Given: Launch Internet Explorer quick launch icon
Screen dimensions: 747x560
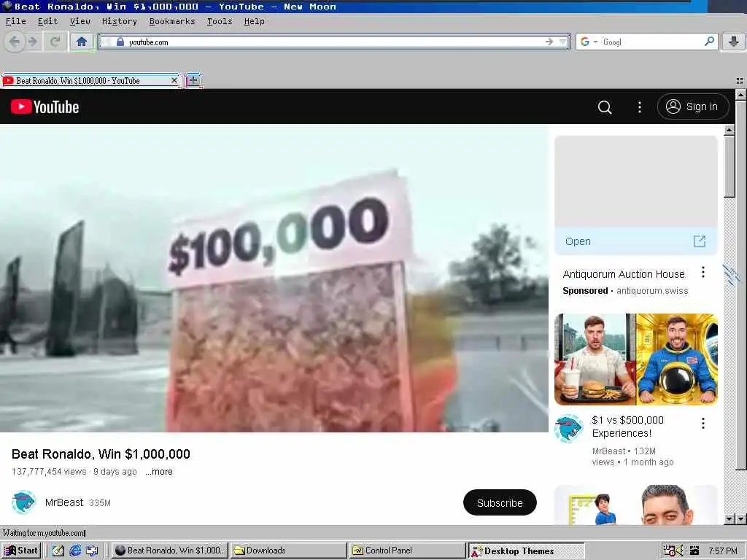Looking at the screenshot, I should pyautogui.click(x=75, y=551).
